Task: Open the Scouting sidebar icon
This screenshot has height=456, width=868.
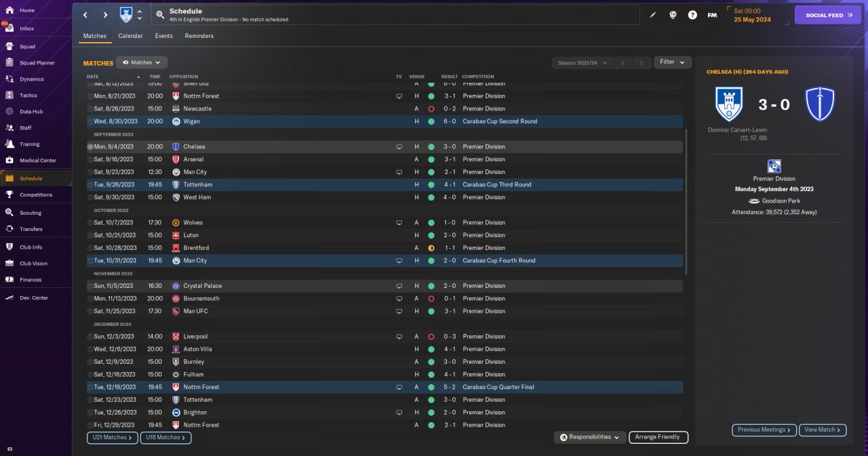Action: point(9,213)
